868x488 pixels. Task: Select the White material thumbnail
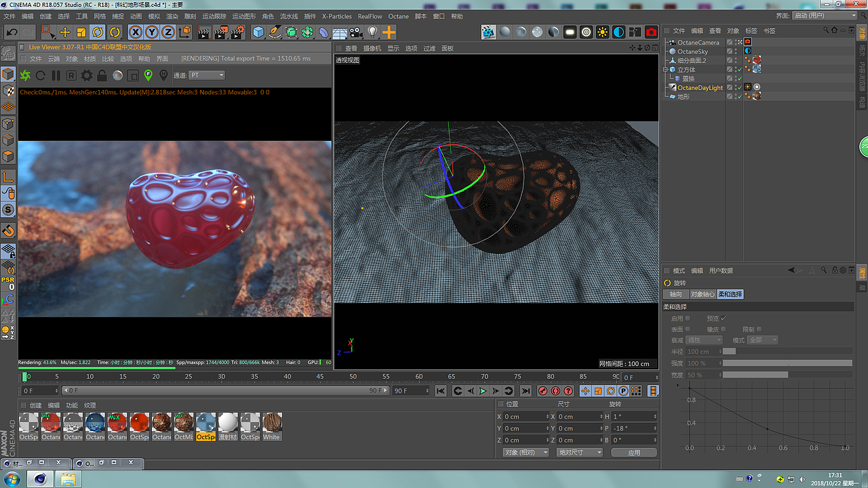[x=272, y=426]
